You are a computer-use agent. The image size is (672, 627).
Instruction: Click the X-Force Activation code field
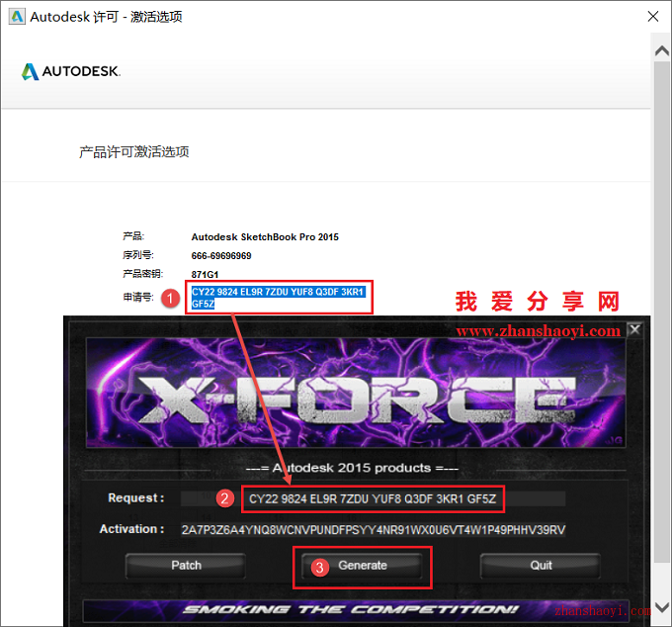click(373, 530)
